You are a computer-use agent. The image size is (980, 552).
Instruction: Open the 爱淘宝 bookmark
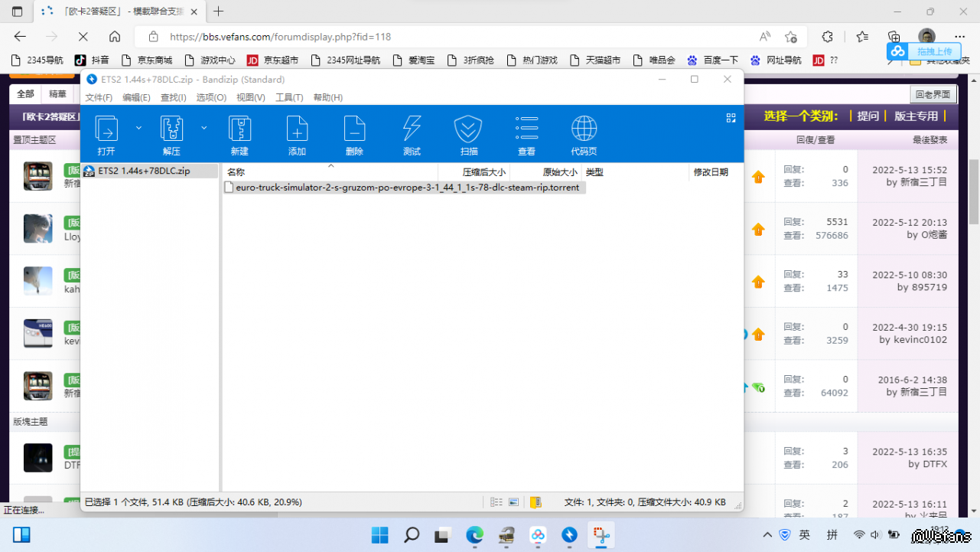(413, 60)
